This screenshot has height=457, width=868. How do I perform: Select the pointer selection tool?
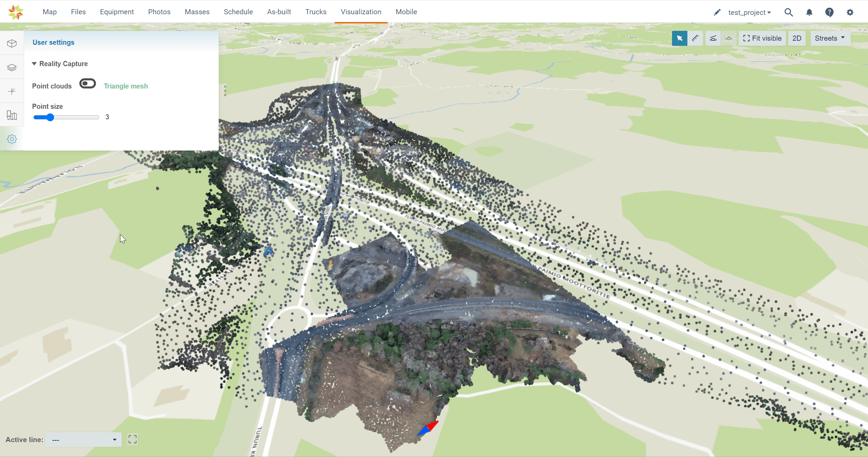tap(679, 38)
